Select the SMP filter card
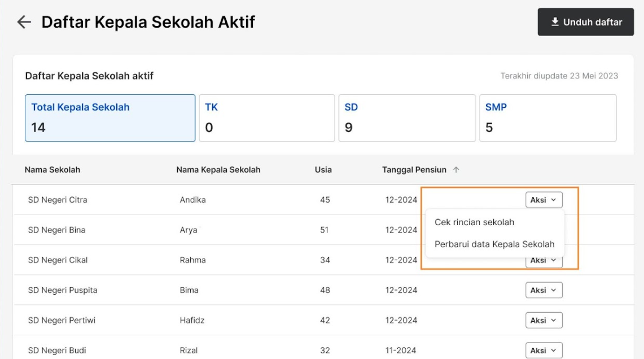Screen dimensions: 644x359 (548, 118)
